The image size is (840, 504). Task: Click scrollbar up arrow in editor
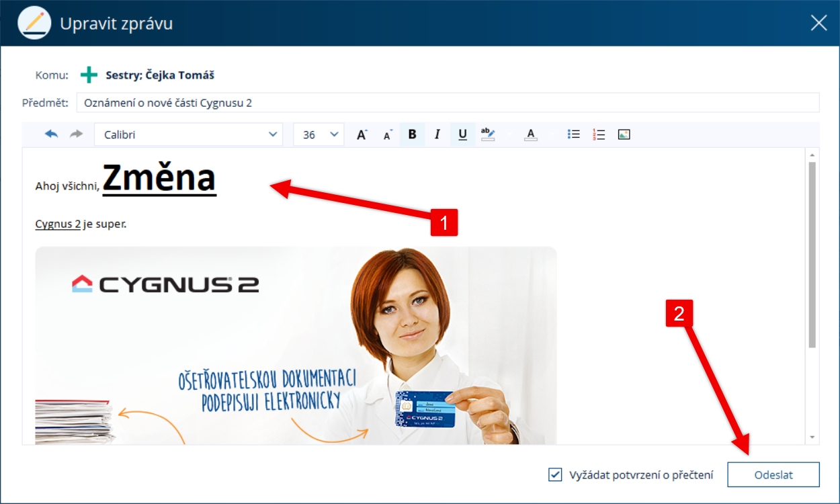pos(812,155)
